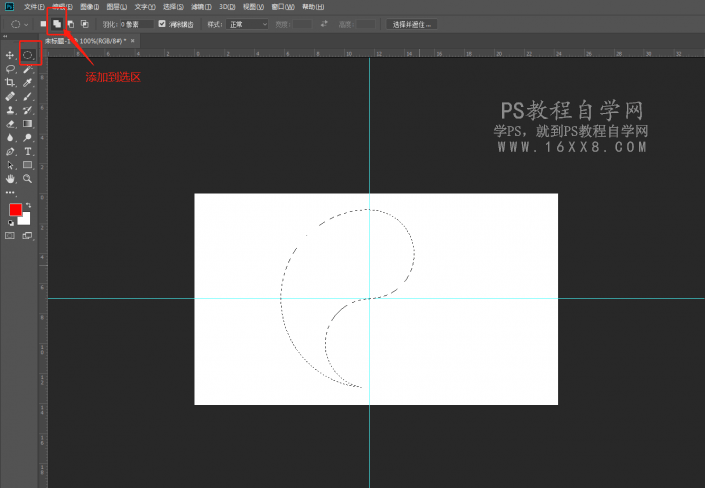Choose Subtract from Selection mode
The height and width of the screenshot is (488, 705).
71,24
